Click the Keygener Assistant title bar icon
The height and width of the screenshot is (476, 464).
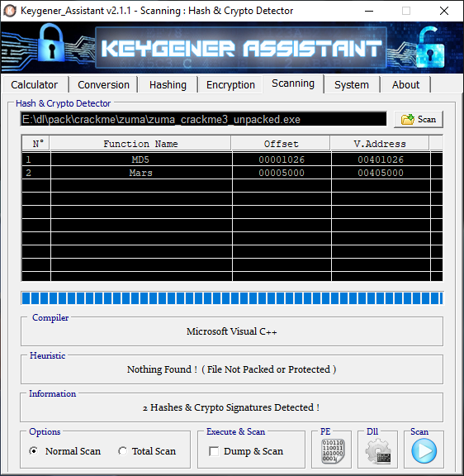(x=9, y=11)
